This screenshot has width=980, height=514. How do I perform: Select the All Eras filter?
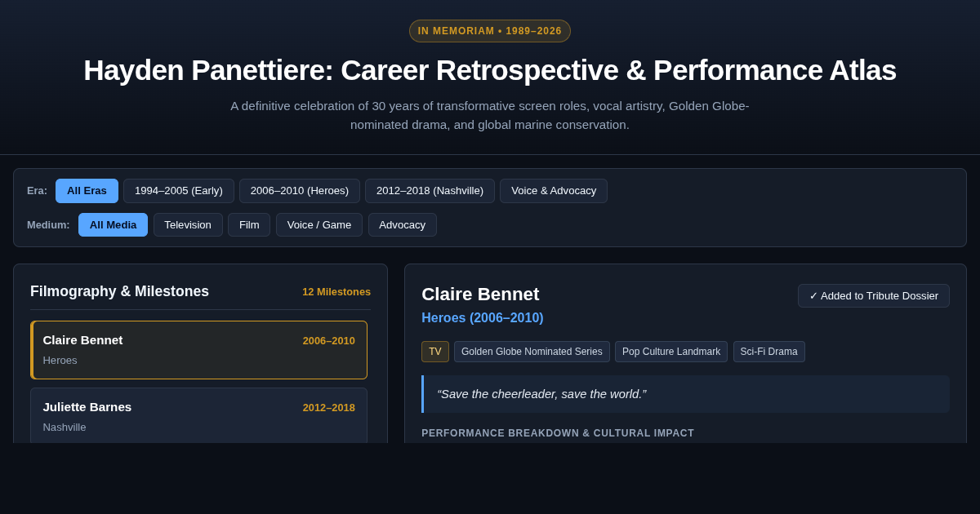87,191
